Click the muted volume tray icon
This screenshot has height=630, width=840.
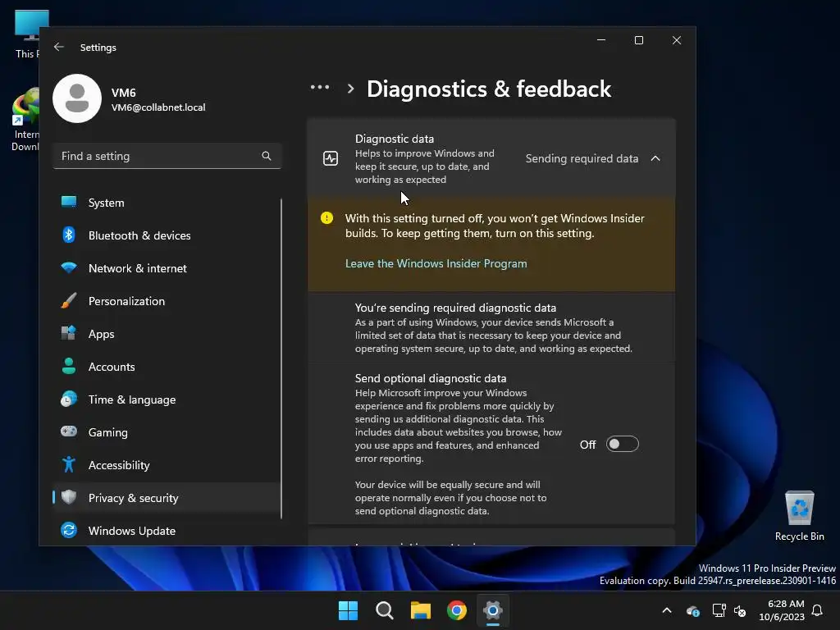pyautogui.click(x=741, y=610)
